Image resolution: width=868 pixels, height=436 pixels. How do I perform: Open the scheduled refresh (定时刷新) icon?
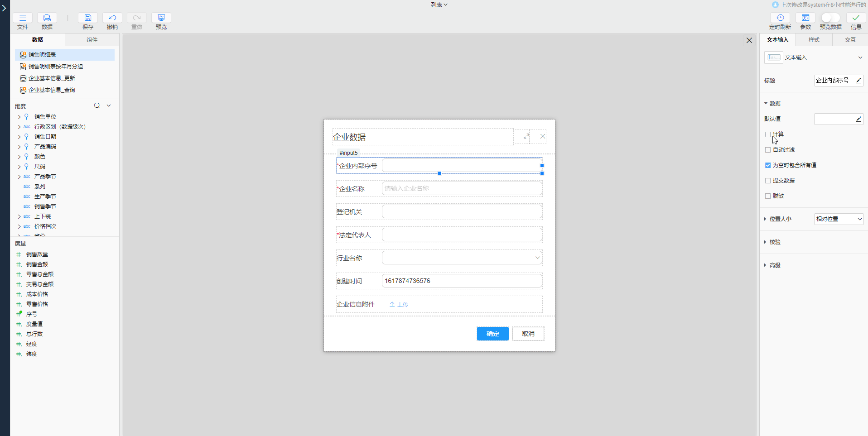click(x=780, y=18)
